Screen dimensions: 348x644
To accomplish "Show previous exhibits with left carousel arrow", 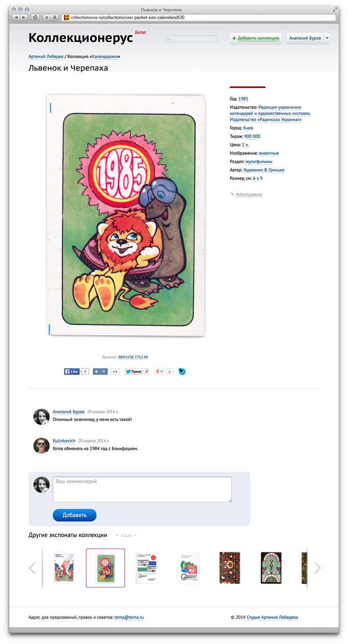I will coord(32,568).
